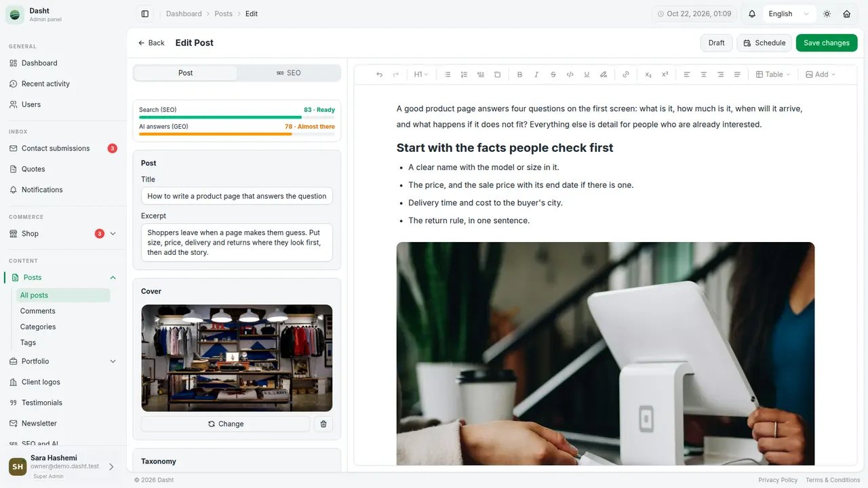Toggle italic formatting
This screenshot has height=488, width=868.
(536, 75)
